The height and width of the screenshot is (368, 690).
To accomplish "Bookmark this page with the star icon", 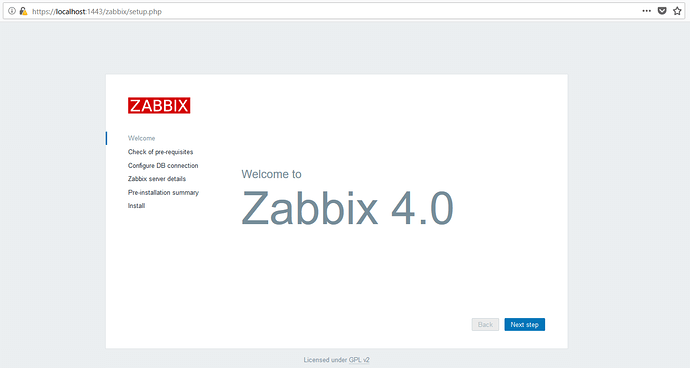I will [677, 11].
